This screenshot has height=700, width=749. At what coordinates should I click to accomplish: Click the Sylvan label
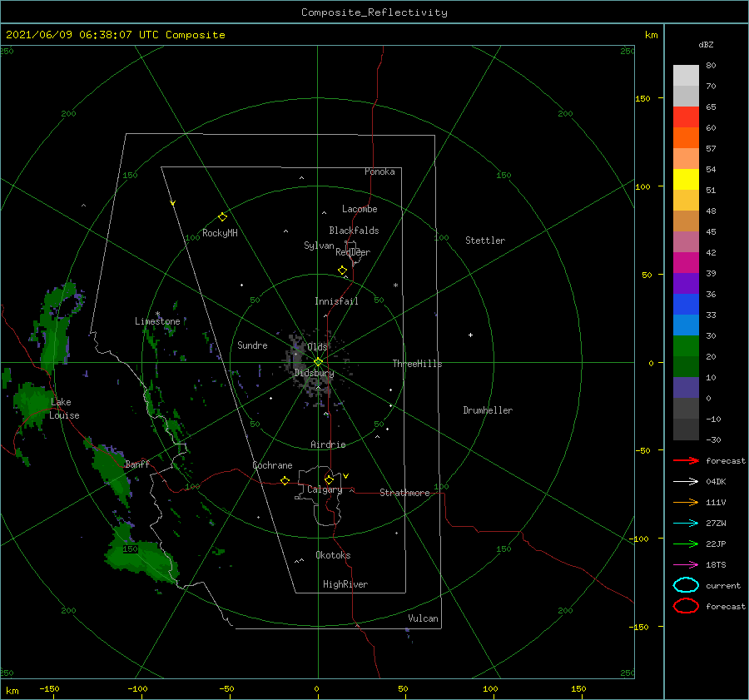[319, 246]
